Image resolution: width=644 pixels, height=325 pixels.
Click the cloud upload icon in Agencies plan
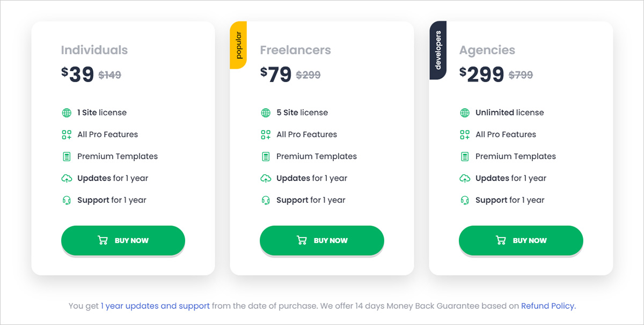(465, 178)
